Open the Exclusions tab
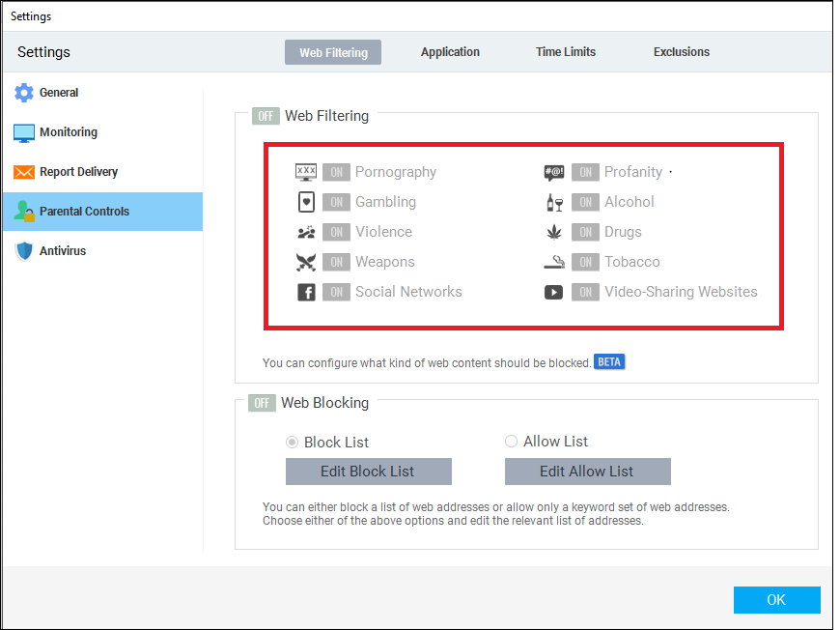The image size is (840, 630). [x=682, y=52]
